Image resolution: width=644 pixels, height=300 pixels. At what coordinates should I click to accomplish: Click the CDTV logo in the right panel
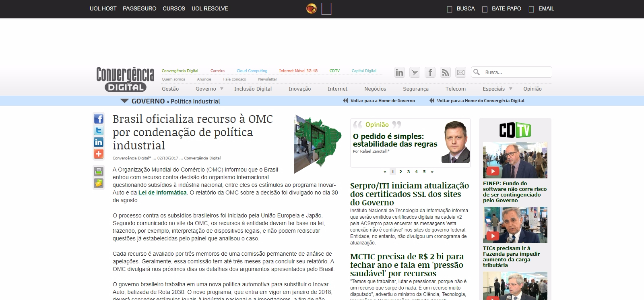point(515,130)
